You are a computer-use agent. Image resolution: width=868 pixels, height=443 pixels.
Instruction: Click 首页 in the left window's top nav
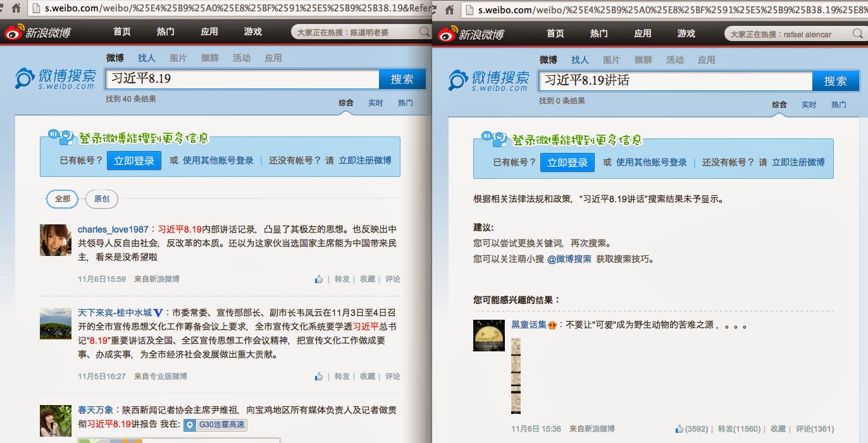point(122,32)
